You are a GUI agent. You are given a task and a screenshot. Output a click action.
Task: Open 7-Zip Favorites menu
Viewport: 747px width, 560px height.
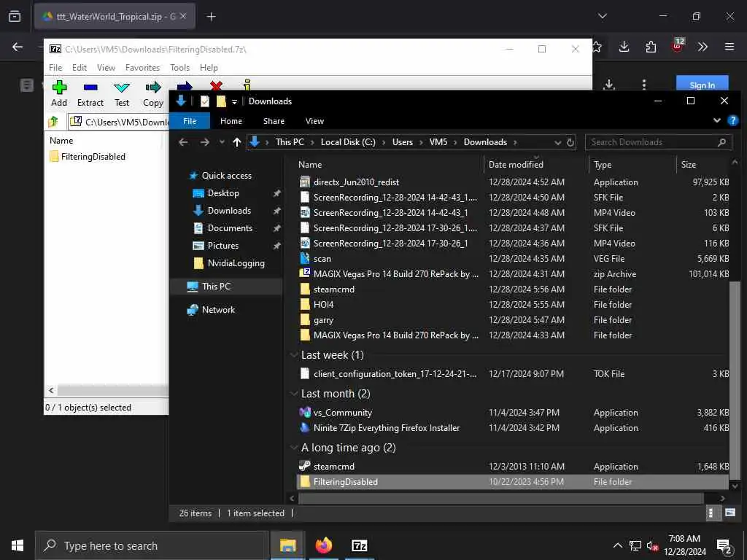click(142, 68)
